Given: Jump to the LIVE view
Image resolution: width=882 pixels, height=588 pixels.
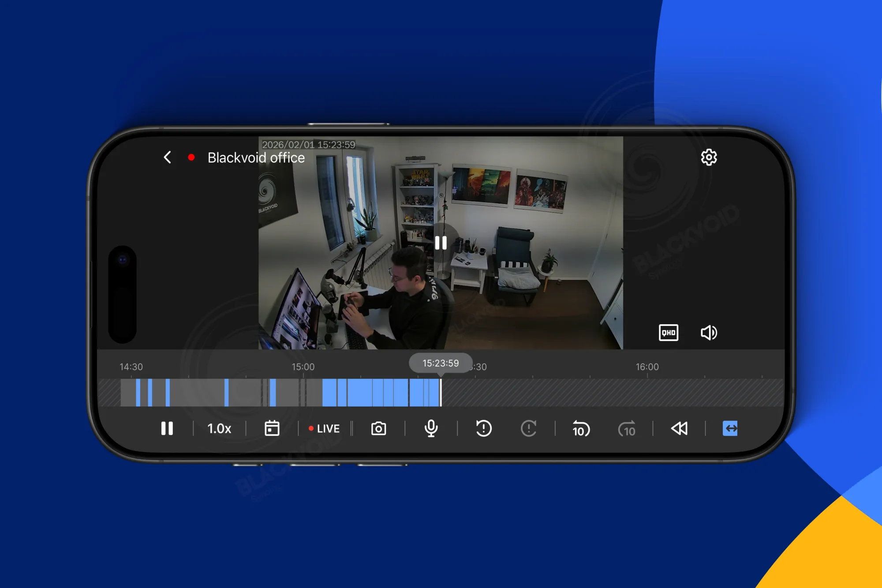Looking at the screenshot, I should pyautogui.click(x=324, y=428).
